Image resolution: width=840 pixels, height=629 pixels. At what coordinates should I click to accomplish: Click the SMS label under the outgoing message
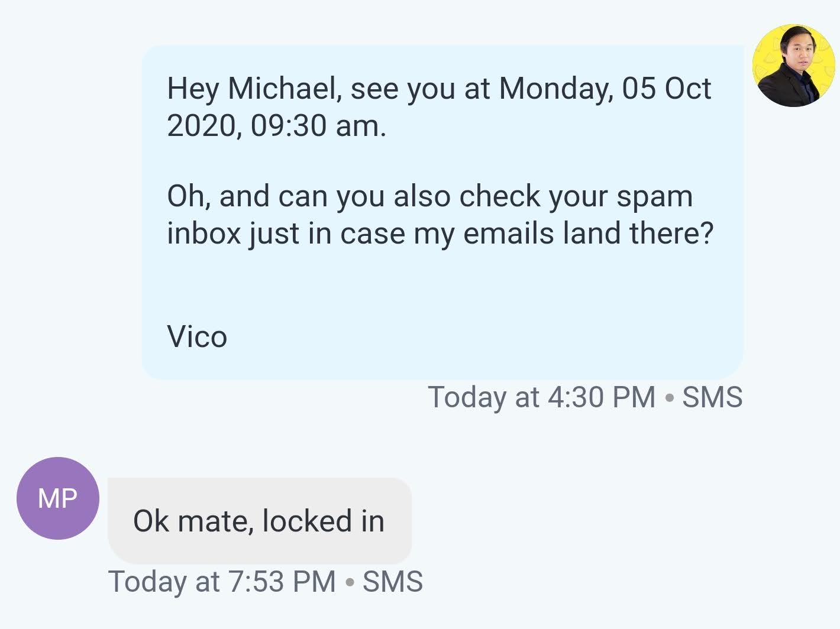(712, 397)
